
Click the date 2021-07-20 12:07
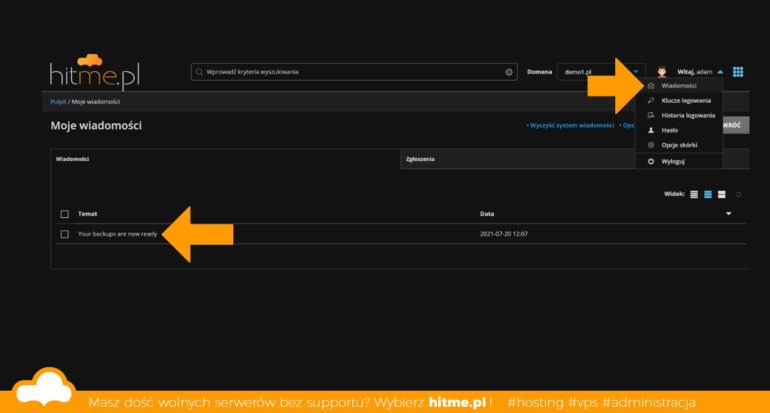[x=504, y=234]
